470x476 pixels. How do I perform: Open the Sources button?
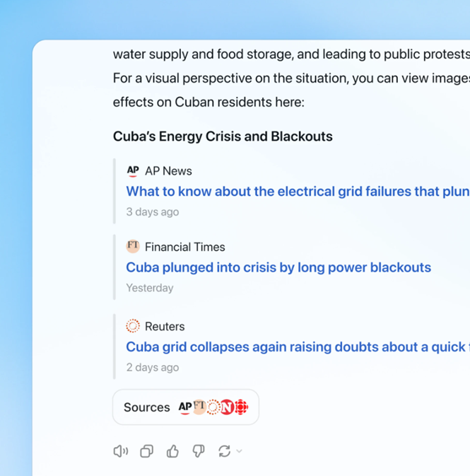click(x=147, y=407)
